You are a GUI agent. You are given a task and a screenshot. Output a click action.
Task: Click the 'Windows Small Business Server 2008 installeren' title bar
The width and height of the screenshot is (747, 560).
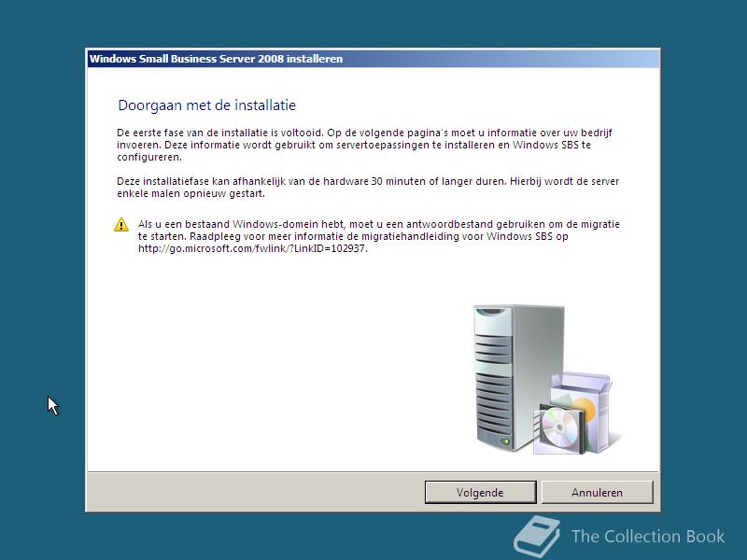373,59
